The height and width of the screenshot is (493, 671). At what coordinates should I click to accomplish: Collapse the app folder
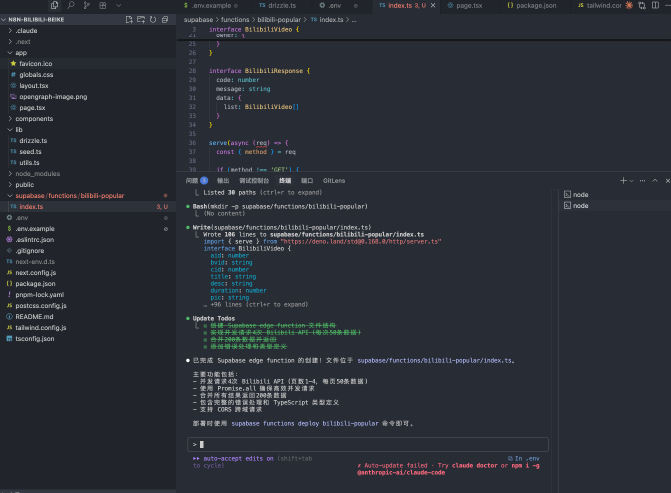pyautogui.click(x=20, y=52)
